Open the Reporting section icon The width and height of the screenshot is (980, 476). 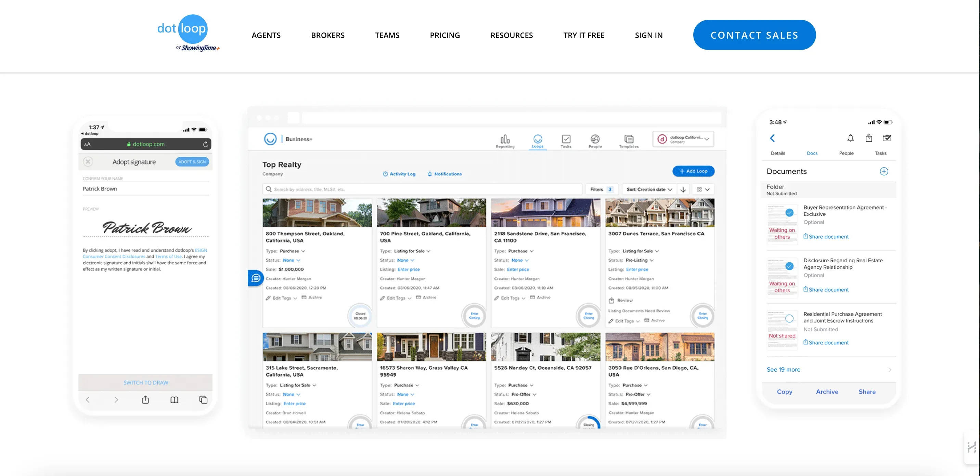pyautogui.click(x=505, y=140)
